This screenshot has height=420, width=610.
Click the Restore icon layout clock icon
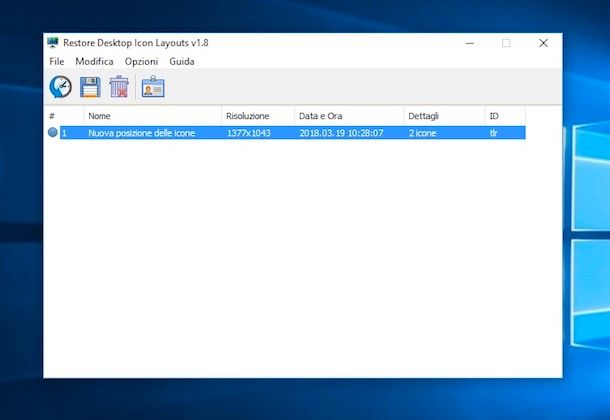pos(61,87)
